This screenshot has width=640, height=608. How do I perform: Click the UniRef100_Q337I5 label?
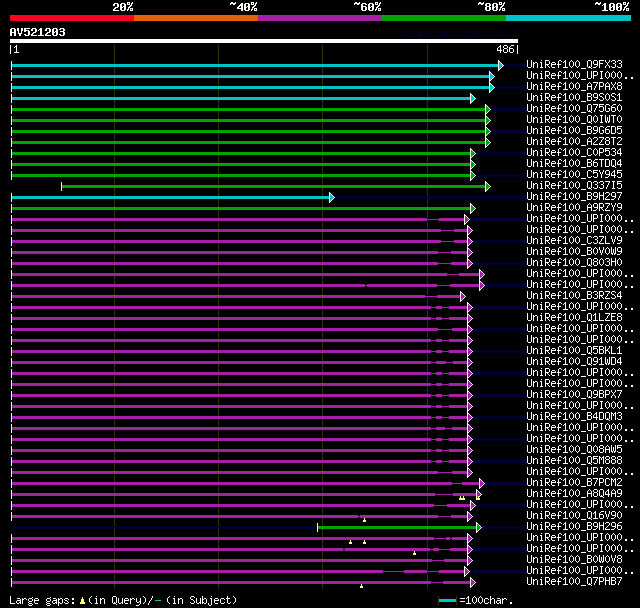pyautogui.click(x=574, y=186)
